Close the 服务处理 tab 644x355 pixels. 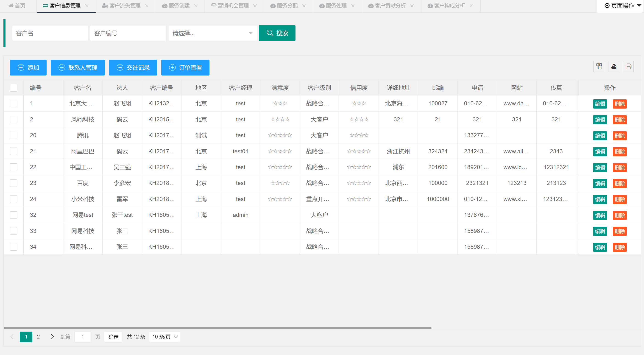point(353,6)
